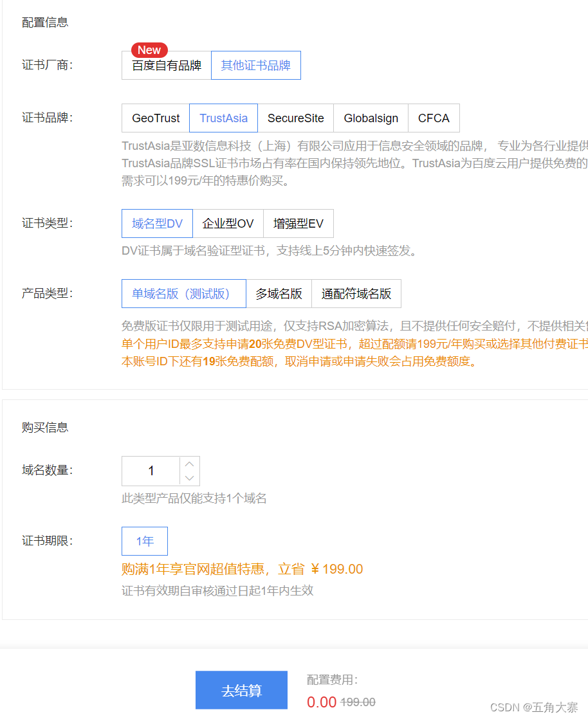
Task: Click the 配置费用: label
Action: [x=332, y=680]
